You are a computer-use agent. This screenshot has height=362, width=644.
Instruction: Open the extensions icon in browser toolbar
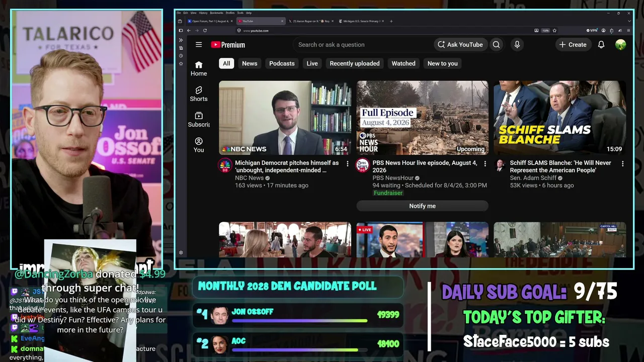coord(611,31)
